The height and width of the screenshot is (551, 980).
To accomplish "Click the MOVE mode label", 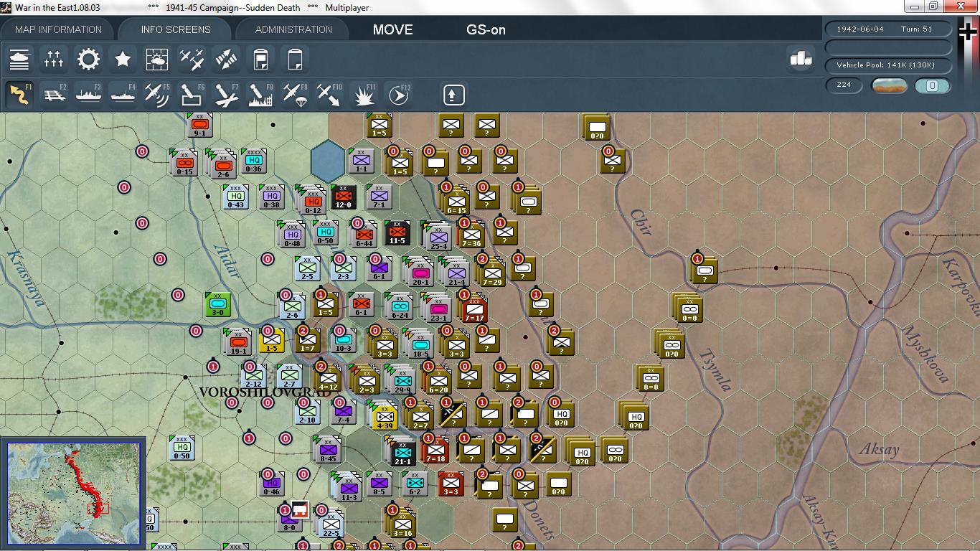I will point(392,29).
